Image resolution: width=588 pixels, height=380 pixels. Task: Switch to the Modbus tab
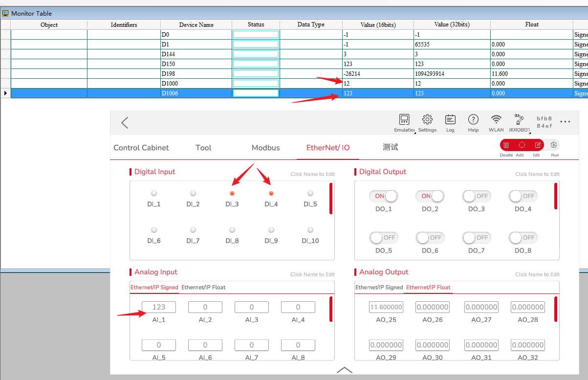pyautogui.click(x=265, y=148)
